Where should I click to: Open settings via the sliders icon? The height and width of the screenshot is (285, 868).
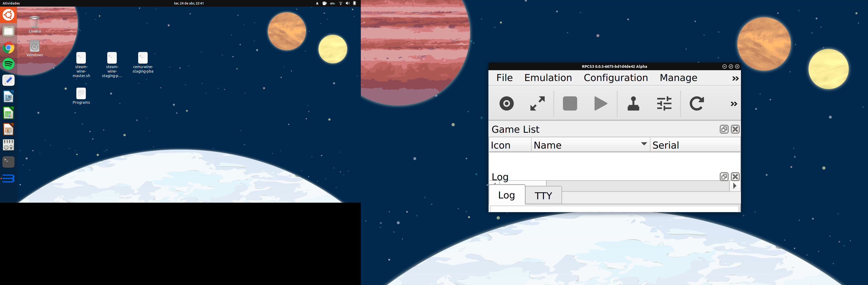point(664,103)
